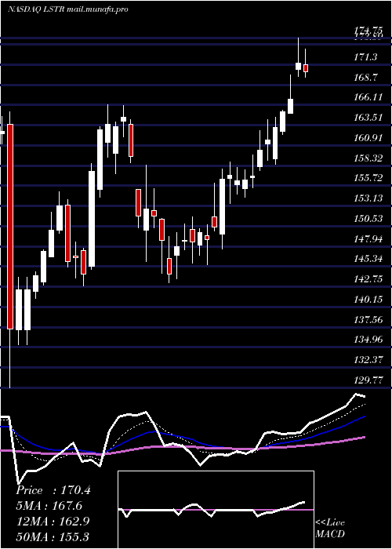Click the 166.11 price axis label
This screenshot has width=392, height=549.
point(368,97)
